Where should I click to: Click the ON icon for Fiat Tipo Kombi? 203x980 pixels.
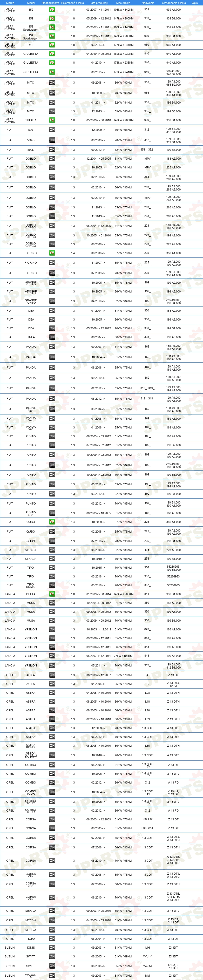coord(52,585)
